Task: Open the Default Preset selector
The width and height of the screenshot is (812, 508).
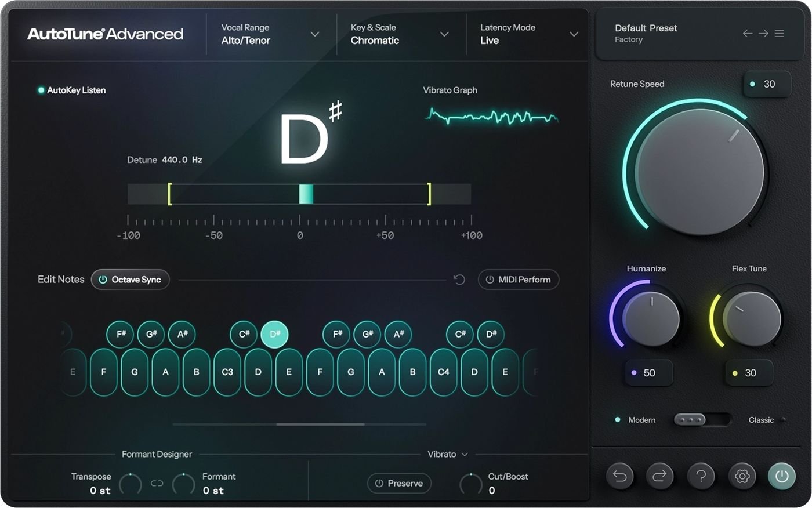Action: [x=646, y=34]
